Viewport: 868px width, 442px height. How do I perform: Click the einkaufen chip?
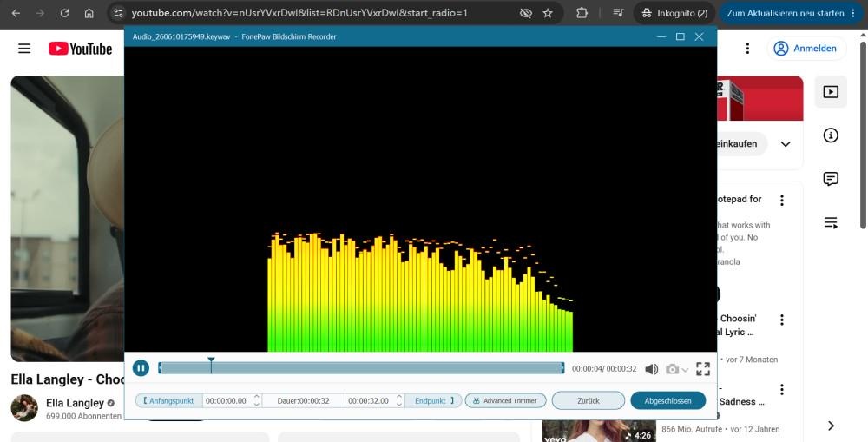[x=741, y=143]
